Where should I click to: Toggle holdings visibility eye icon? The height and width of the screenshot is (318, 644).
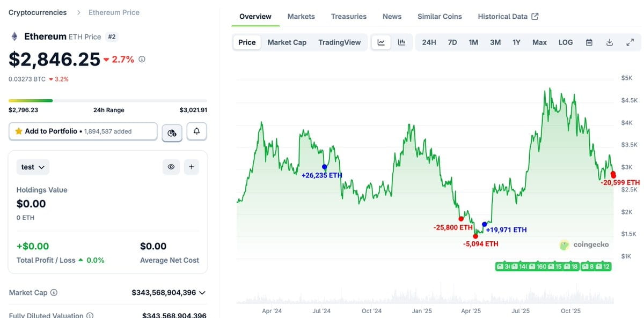(171, 167)
